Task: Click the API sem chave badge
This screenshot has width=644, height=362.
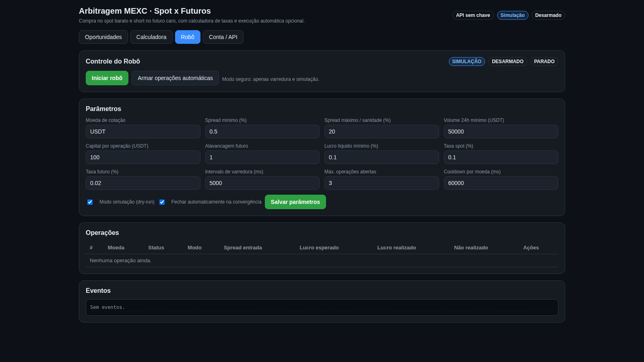Action: click(473, 15)
